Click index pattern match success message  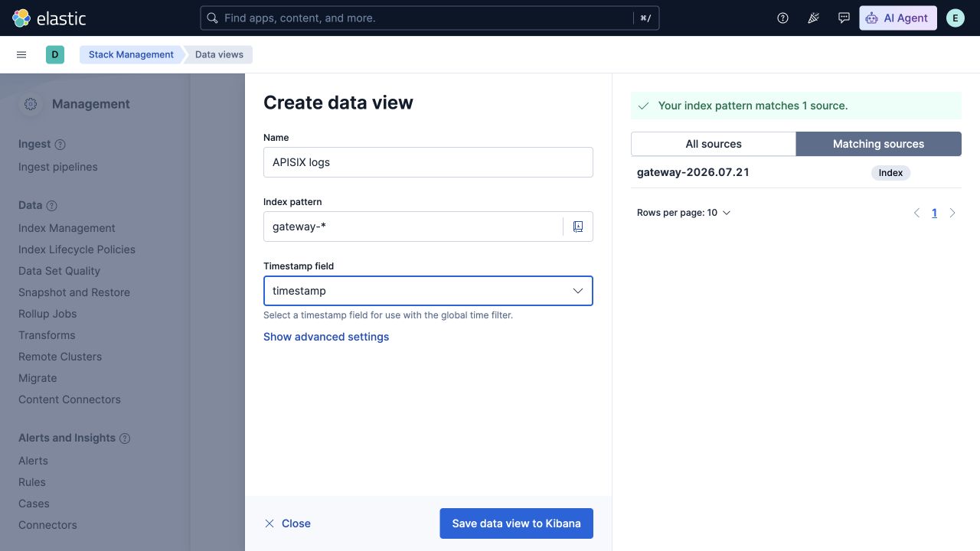click(x=796, y=106)
